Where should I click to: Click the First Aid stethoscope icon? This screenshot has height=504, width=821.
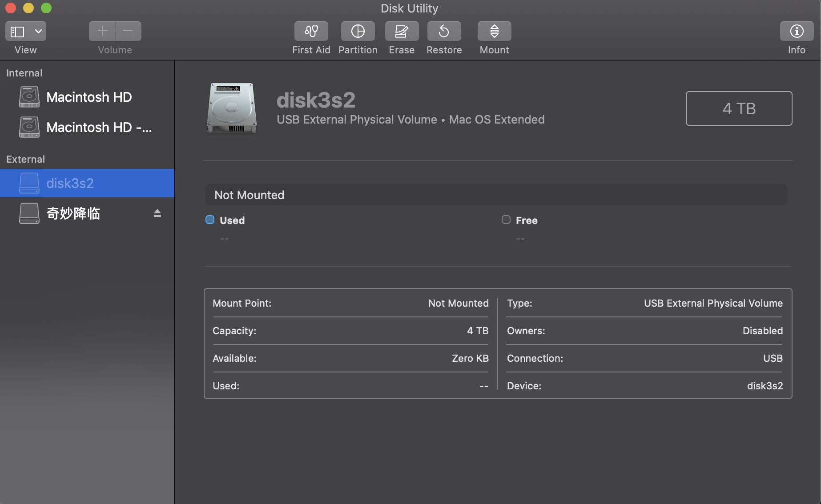coord(311,31)
